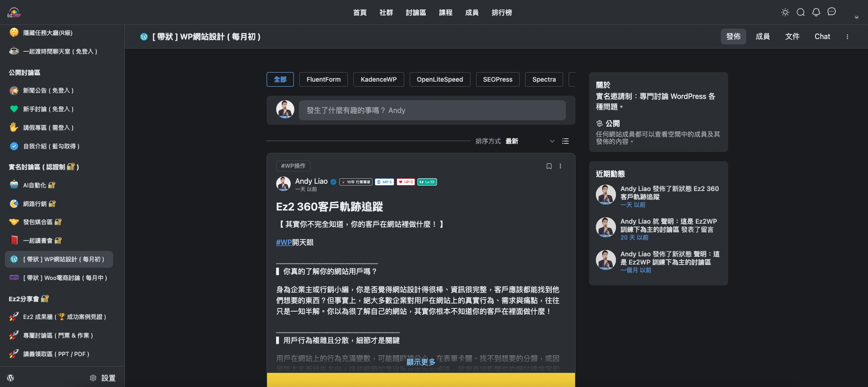Viewport: 868px width, 387px height.
Task: Open 成員 in top navigation
Action: tap(472, 13)
